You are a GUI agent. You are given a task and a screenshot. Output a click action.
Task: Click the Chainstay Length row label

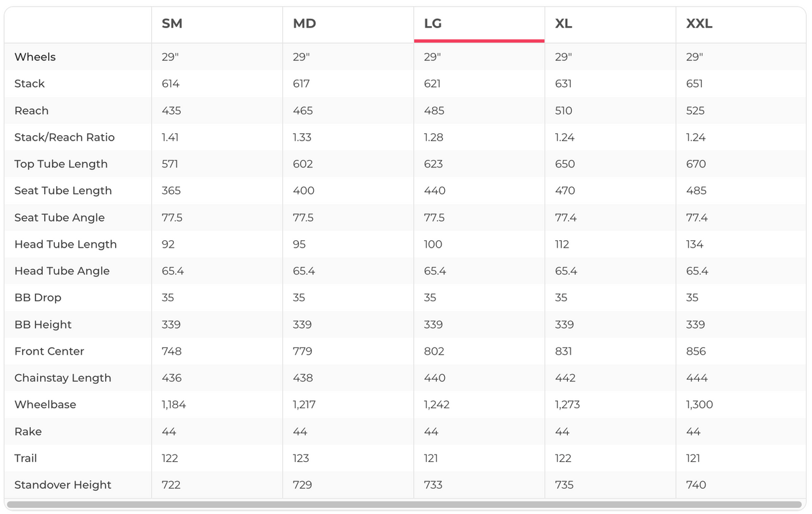[x=63, y=378]
